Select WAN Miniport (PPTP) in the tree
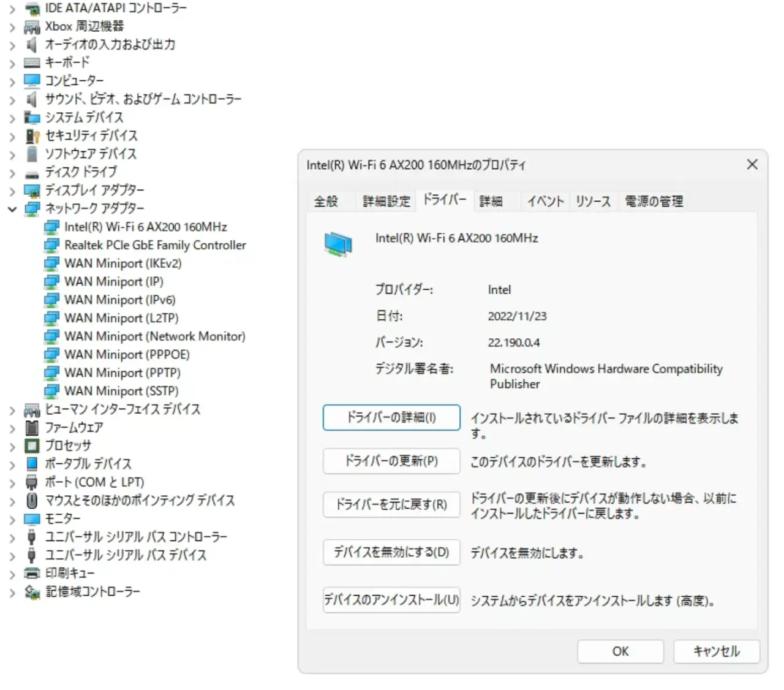 [123, 373]
